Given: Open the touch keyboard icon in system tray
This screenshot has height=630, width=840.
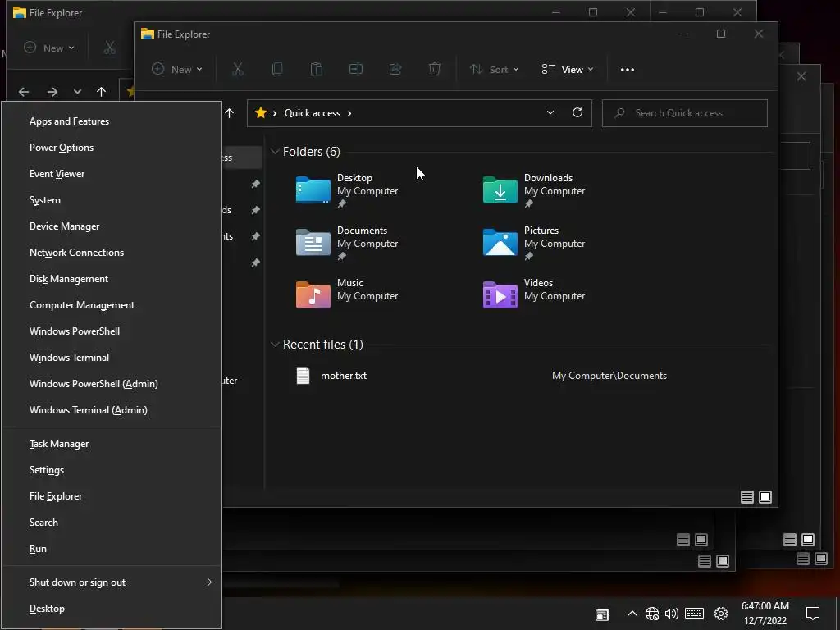Looking at the screenshot, I should (x=694, y=614).
